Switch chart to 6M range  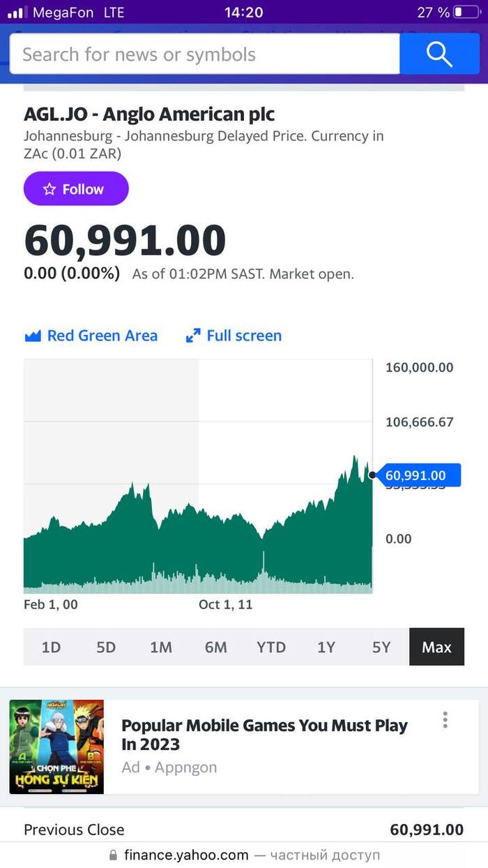(216, 647)
